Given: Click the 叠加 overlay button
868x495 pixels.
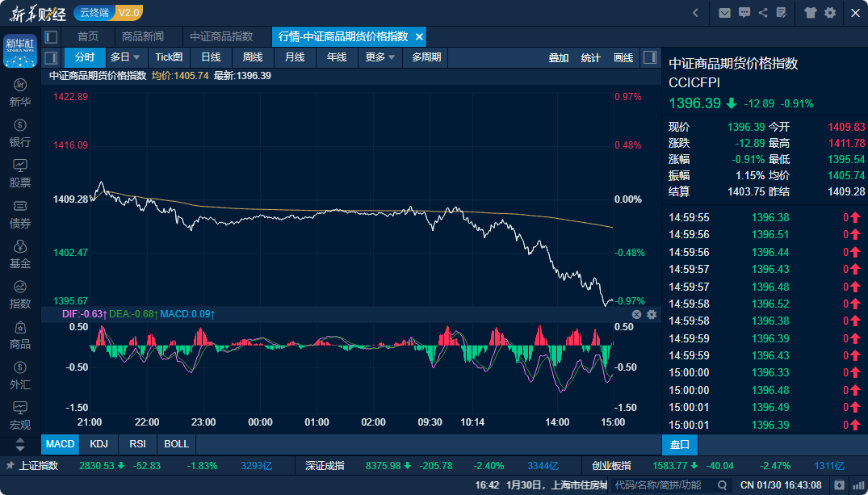Looking at the screenshot, I should (x=557, y=57).
